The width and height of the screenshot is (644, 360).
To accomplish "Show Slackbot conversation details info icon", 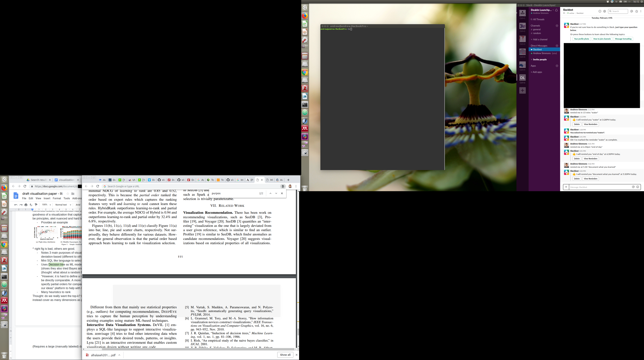I will click(x=600, y=11).
